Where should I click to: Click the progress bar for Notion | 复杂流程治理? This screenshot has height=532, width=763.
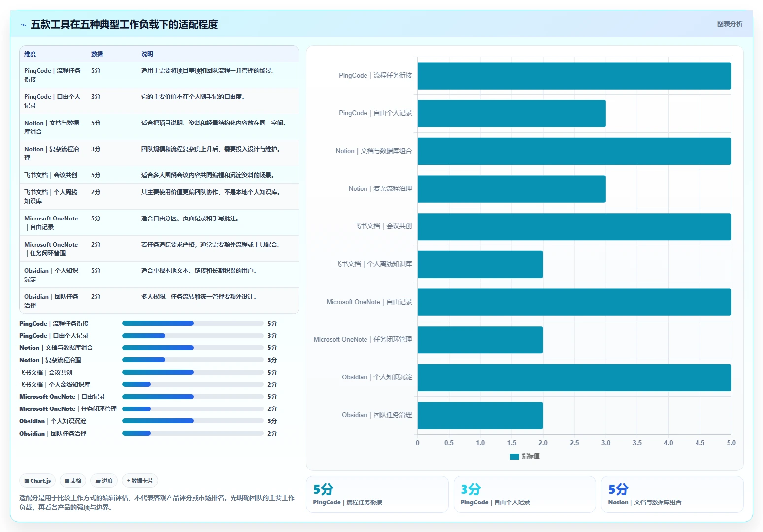click(193, 360)
